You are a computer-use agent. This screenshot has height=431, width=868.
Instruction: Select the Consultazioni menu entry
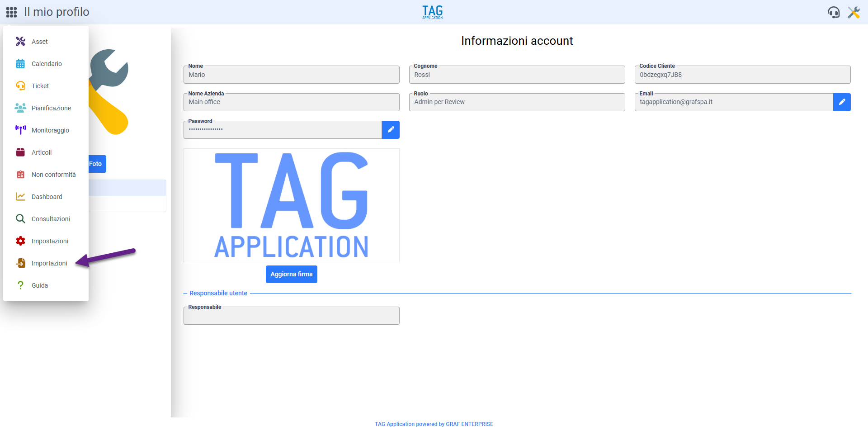click(46, 219)
